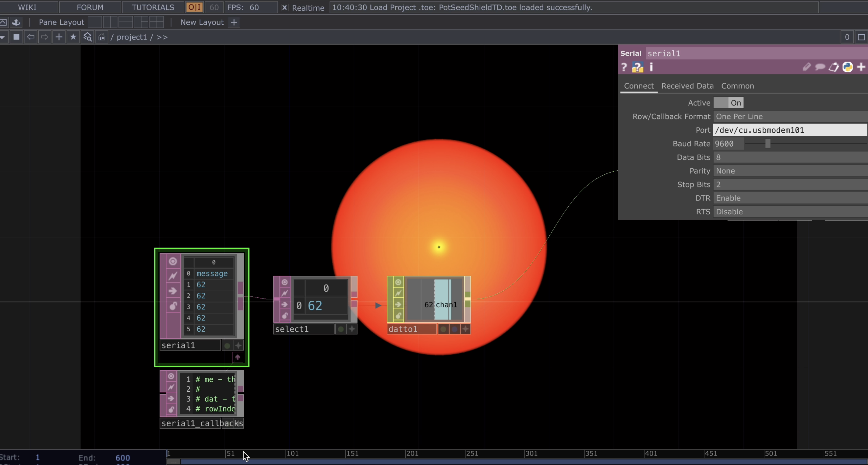
Task: Click the New Layout plus button
Action: click(234, 22)
